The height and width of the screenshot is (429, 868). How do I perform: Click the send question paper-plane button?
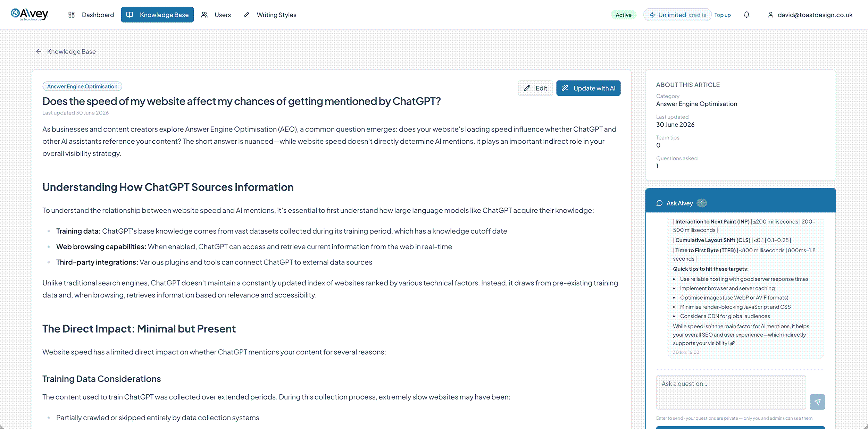[x=817, y=402]
